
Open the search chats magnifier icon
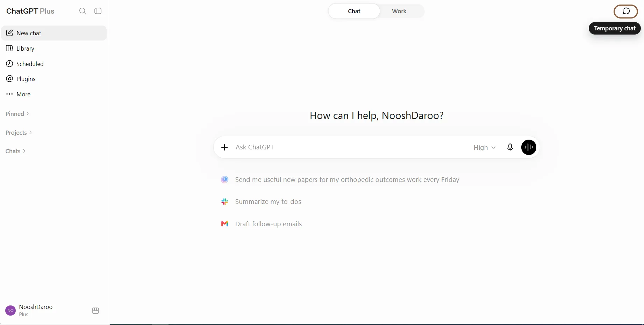click(x=83, y=11)
